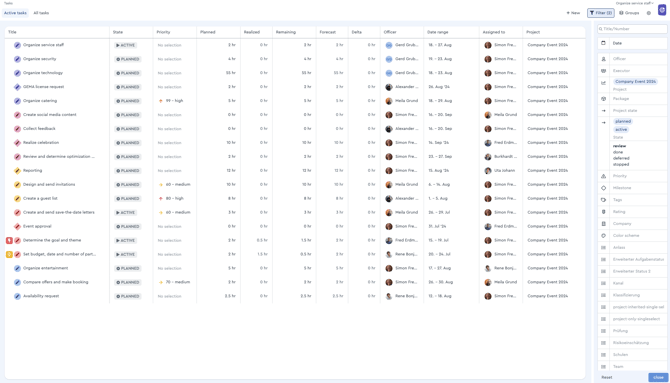Sort by the Date range column header
This screenshot has width=670, height=383.
(438, 32)
